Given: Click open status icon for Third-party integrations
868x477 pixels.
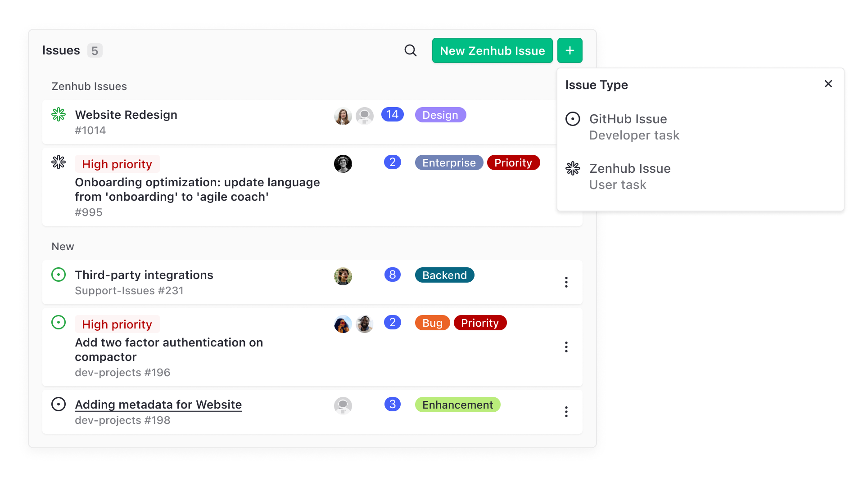Looking at the screenshot, I should tap(59, 274).
